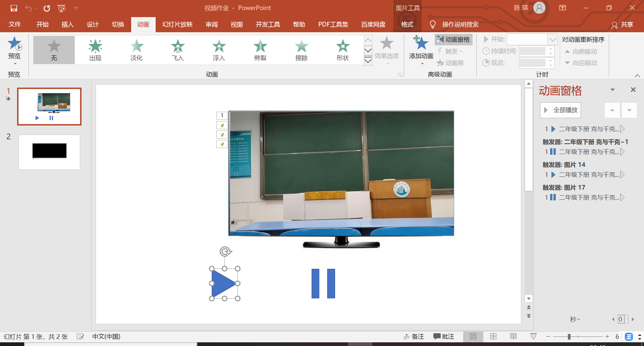Switch to Normal view icon in status bar

point(473,336)
